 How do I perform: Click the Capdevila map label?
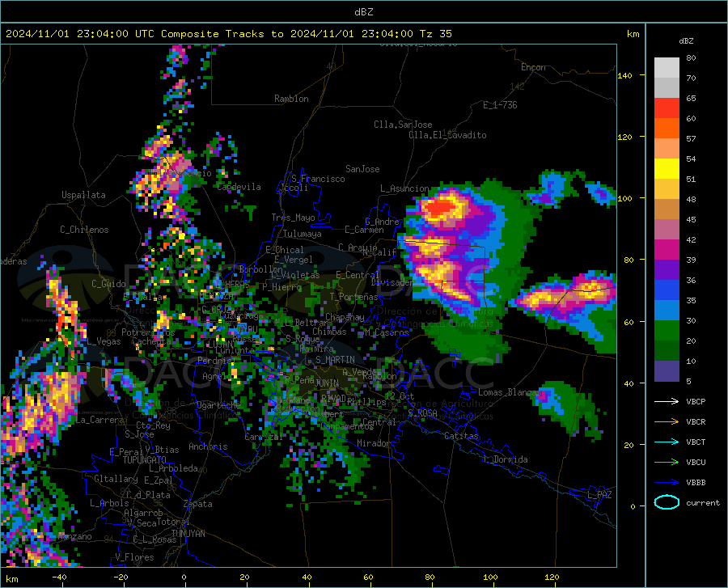pos(239,187)
